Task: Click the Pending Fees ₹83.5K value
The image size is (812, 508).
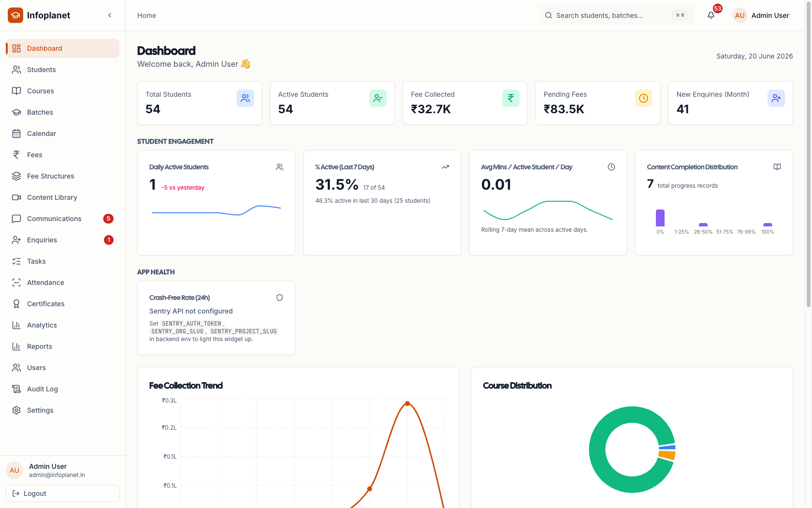Action: [564, 109]
